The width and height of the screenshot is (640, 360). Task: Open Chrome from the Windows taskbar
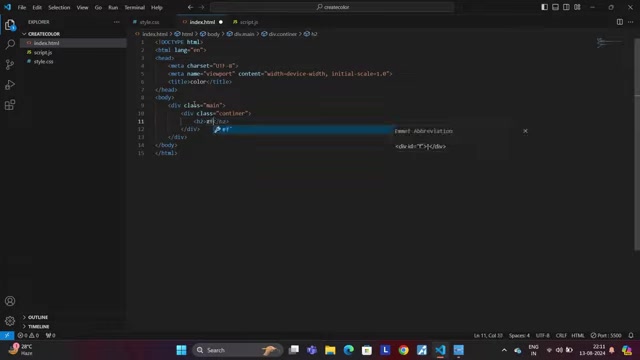pos(403,350)
